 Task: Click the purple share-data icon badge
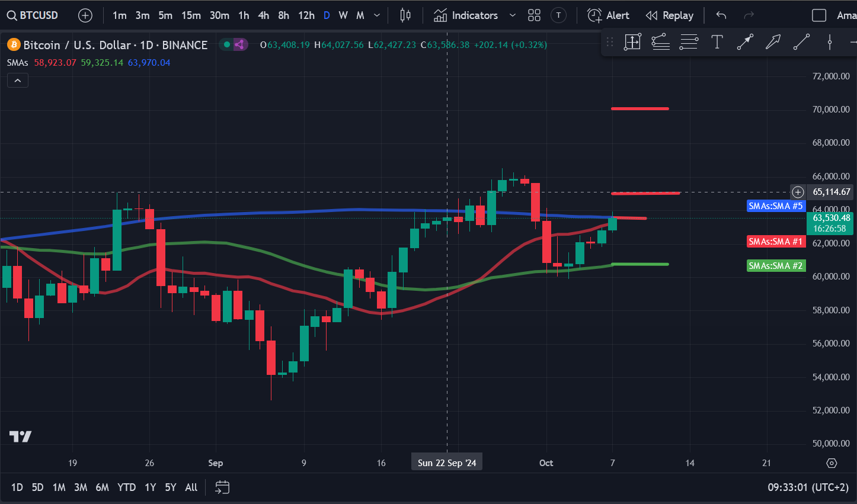pyautogui.click(x=239, y=44)
